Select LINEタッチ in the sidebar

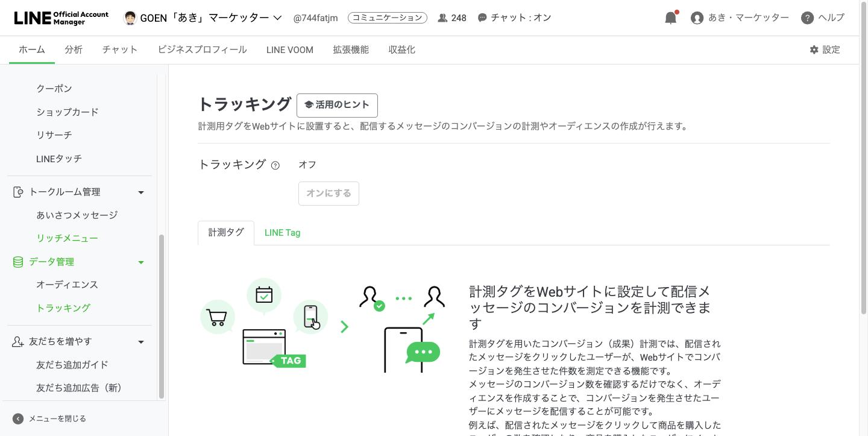pos(59,159)
